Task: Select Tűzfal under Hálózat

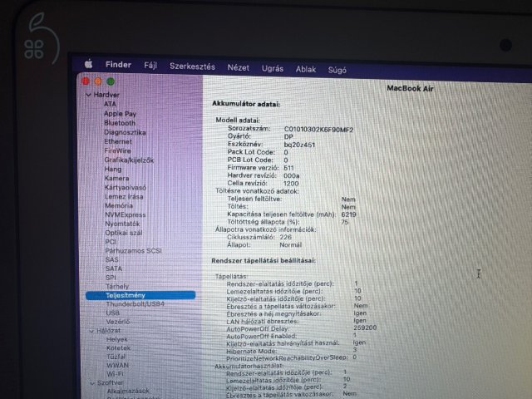Action: [116, 357]
